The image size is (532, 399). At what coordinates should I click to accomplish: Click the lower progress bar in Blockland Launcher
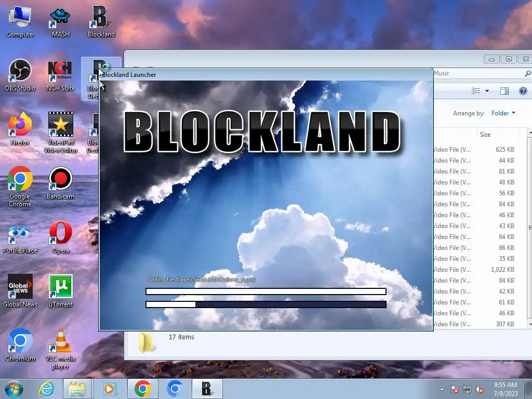(x=266, y=304)
